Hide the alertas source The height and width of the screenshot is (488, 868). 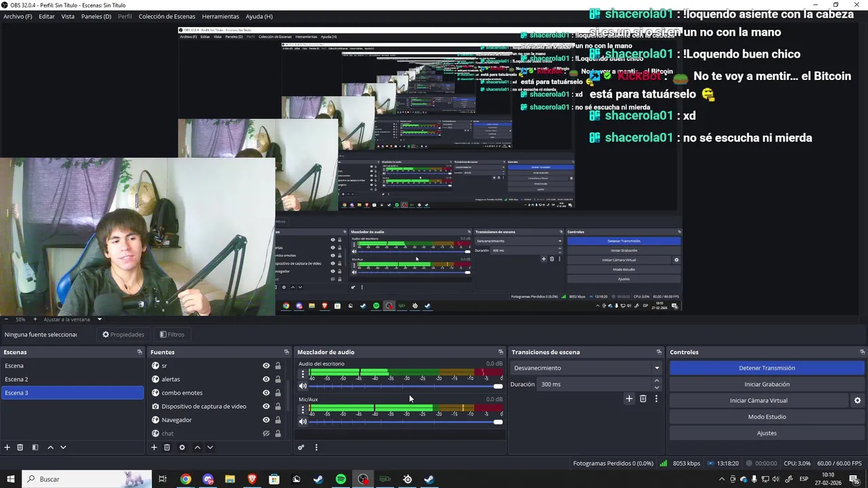tap(266, 380)
